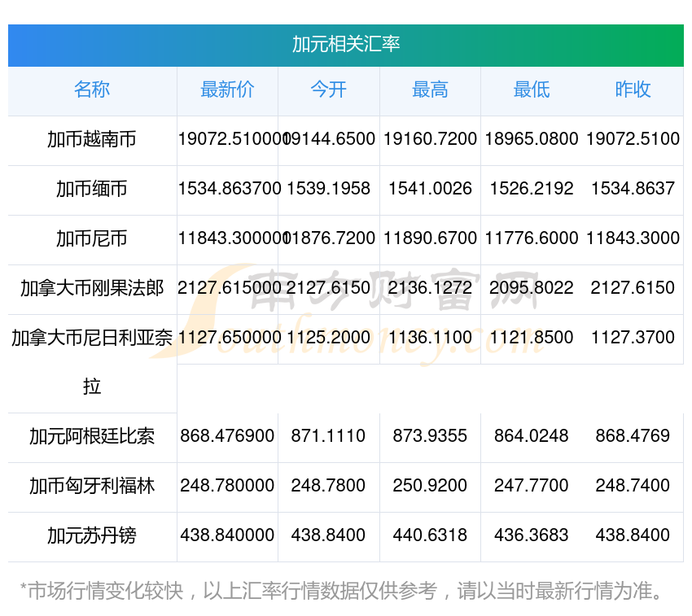692x616 pixels.
Task: Click latest price 868.476900
Action: coord(227,436)
